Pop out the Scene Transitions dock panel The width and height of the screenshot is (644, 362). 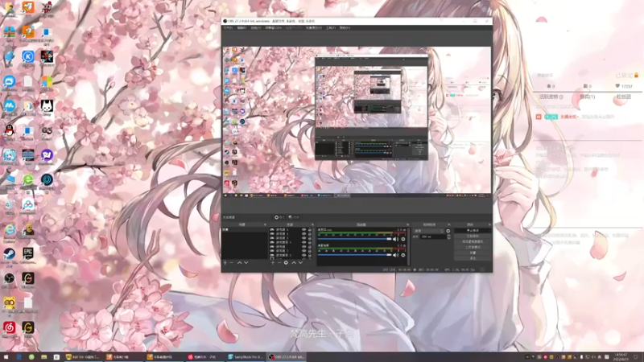pyautogui.click(x=449, y=224)
